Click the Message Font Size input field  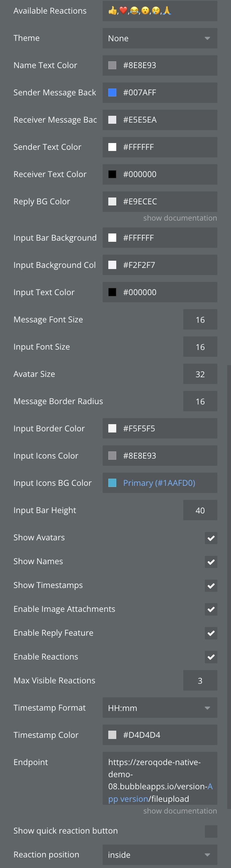200,320
